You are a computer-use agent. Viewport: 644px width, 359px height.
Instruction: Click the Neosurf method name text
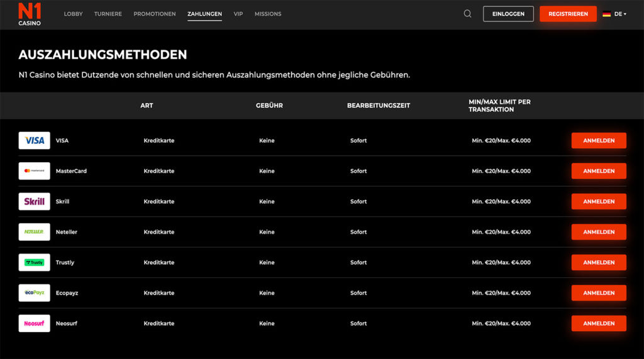click(x=67, y=323)
